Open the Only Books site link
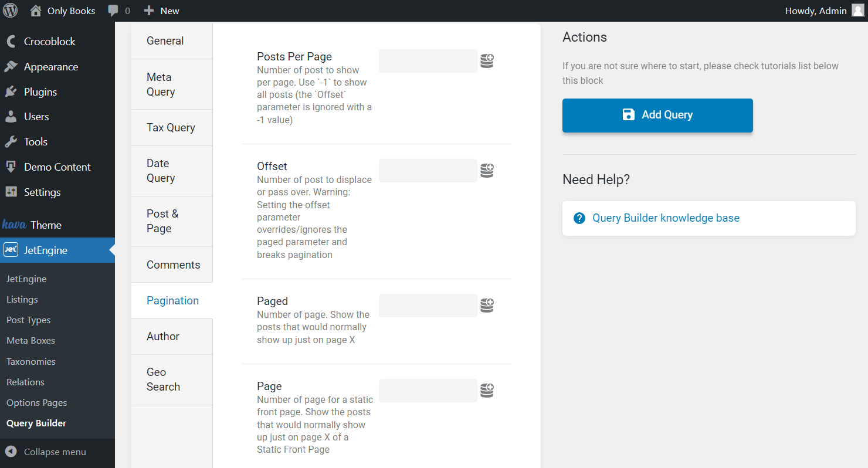Screen dimensions: 868x468 pos(62,11)
